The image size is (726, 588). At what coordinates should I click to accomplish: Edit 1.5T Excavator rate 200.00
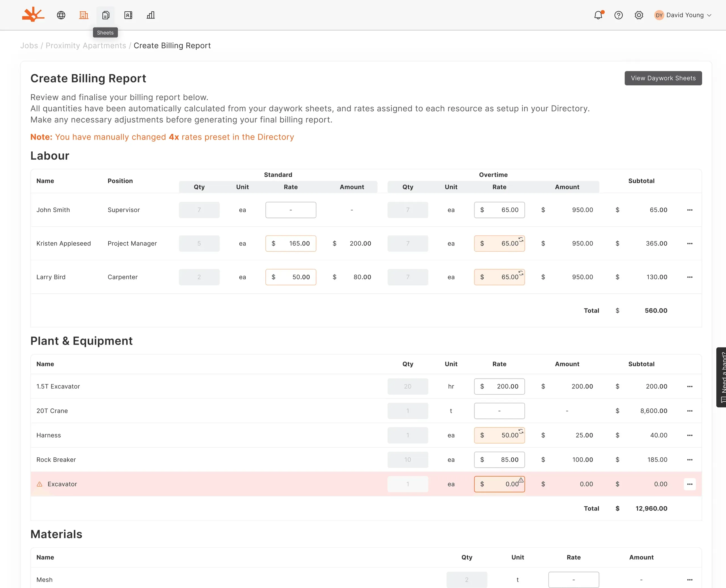[x=499, y=386]
